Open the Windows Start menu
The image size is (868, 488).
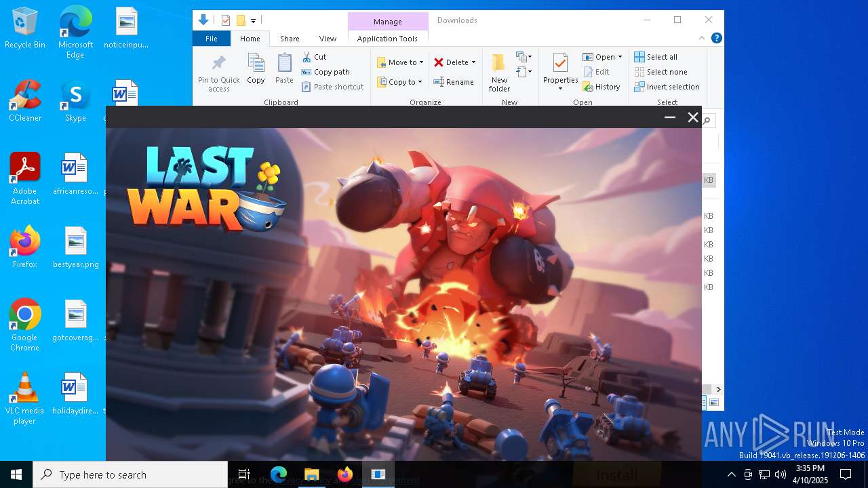point(16,474)
